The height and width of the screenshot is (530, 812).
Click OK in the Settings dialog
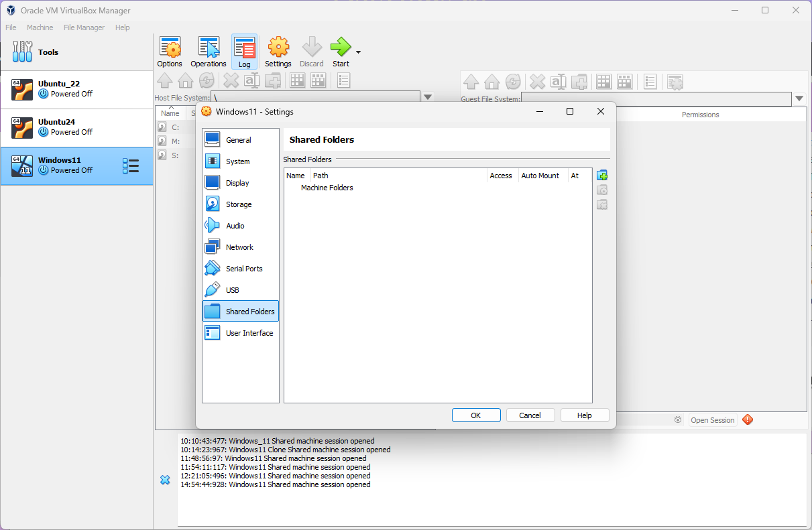(x=476, y=415)
